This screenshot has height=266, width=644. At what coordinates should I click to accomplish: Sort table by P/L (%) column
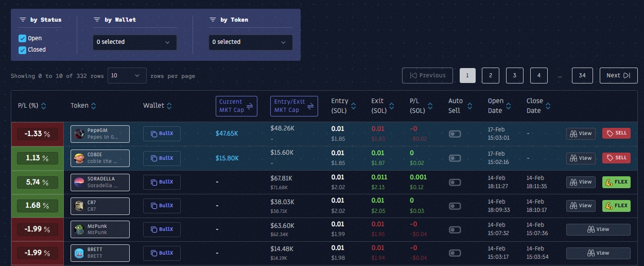43,106
